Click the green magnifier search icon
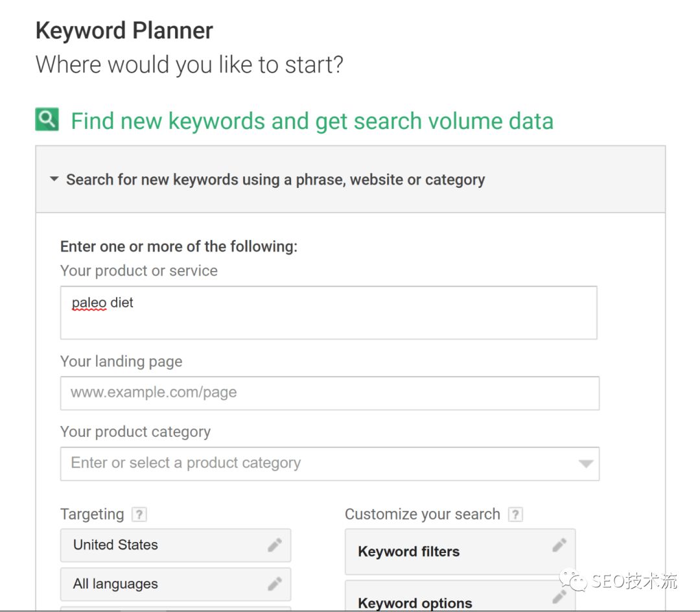This screenshot has height=612, width=700. (x=47, y=119)
